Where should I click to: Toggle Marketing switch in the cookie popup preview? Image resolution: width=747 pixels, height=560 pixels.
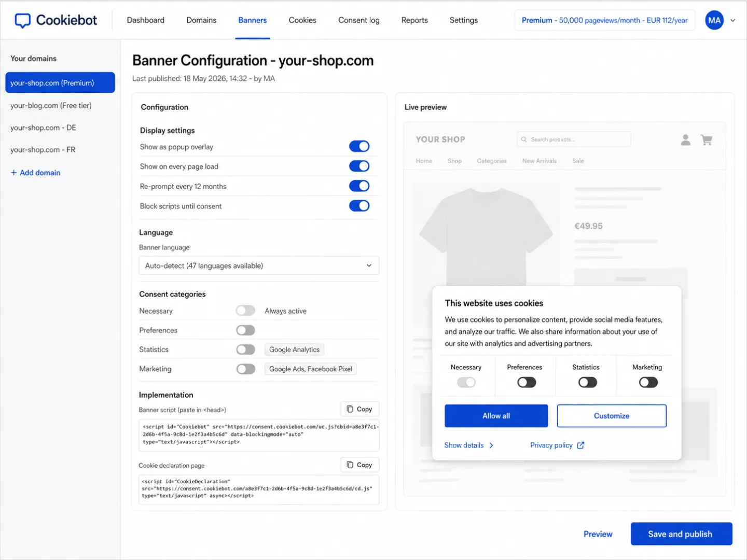point(648,383)
